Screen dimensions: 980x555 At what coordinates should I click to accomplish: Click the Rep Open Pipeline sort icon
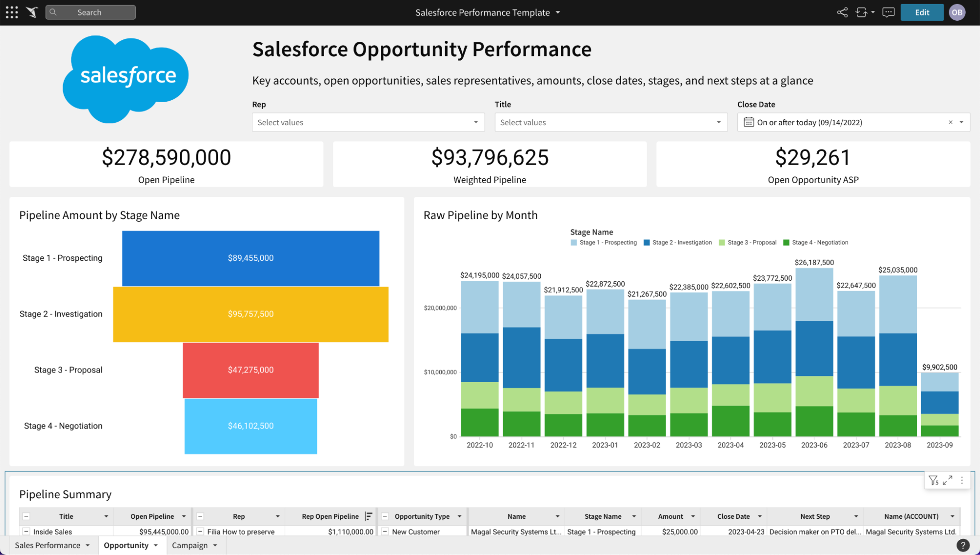(x=368, y=516)
